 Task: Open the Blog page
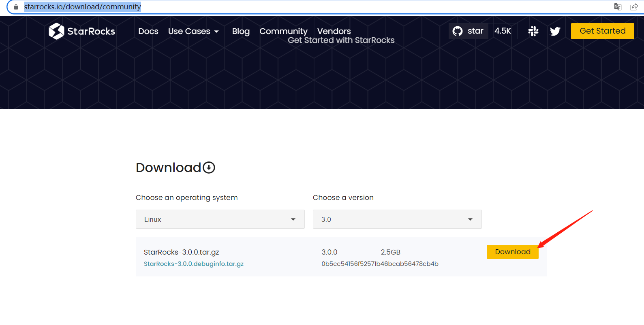click(x=241, y=31)
